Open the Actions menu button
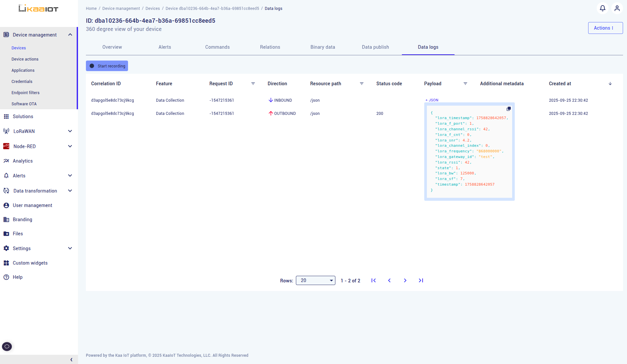The image size is (627, 364). tap(605, 28)
